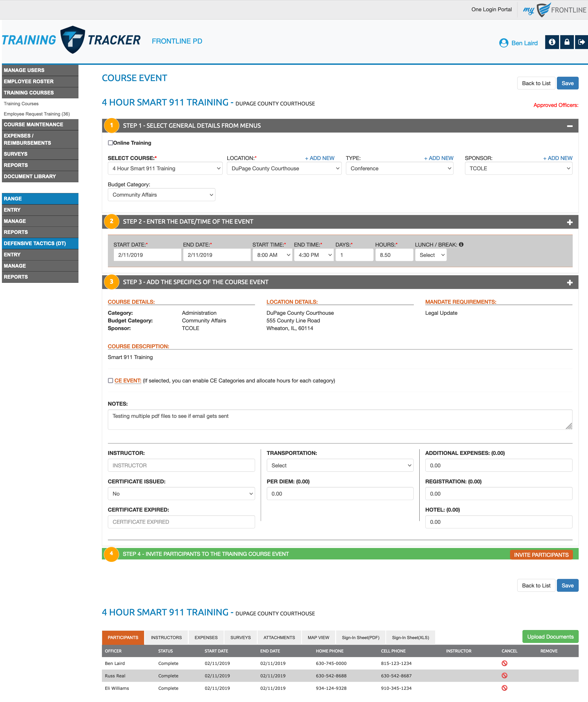Screen dimensions: 588x702
Task: Switch to the Surveys tab
Action: (240, 637)
